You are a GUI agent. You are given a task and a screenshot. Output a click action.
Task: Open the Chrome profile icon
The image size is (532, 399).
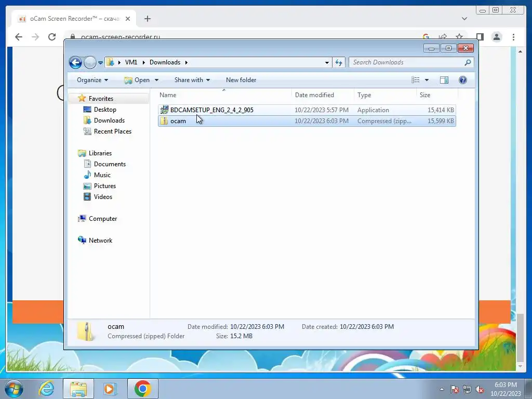(x=497, y=37)
